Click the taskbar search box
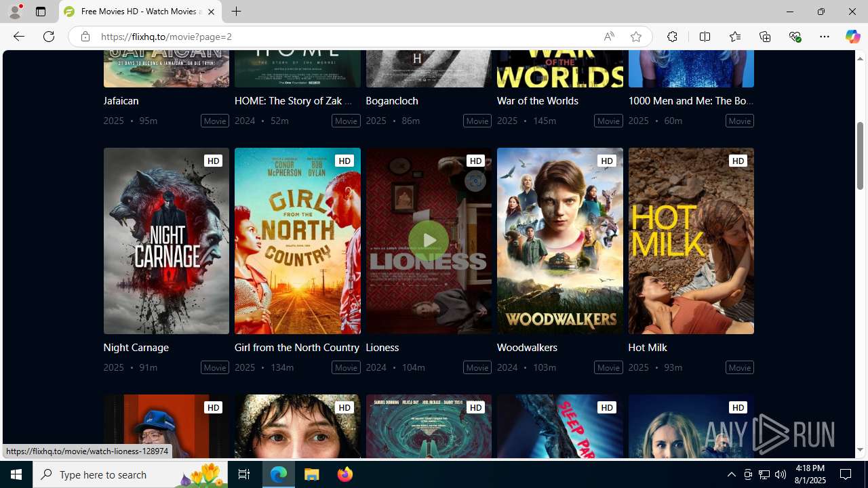 (130, 474)
